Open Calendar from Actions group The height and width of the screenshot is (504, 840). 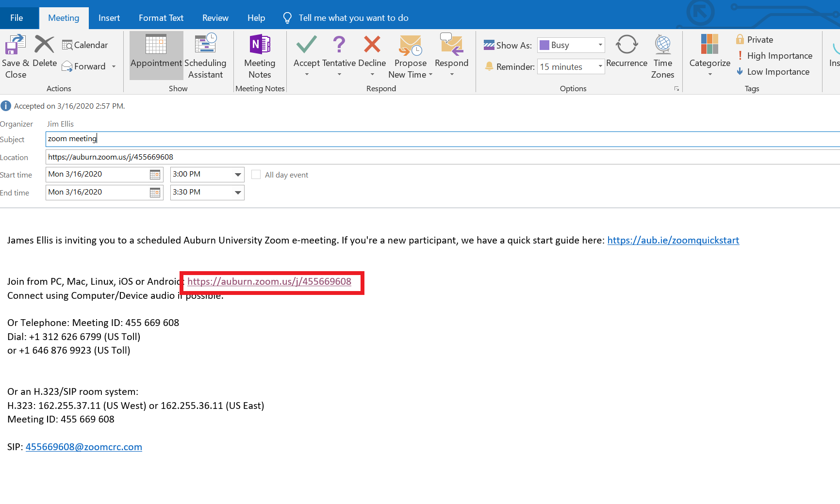tap(85, 45)
